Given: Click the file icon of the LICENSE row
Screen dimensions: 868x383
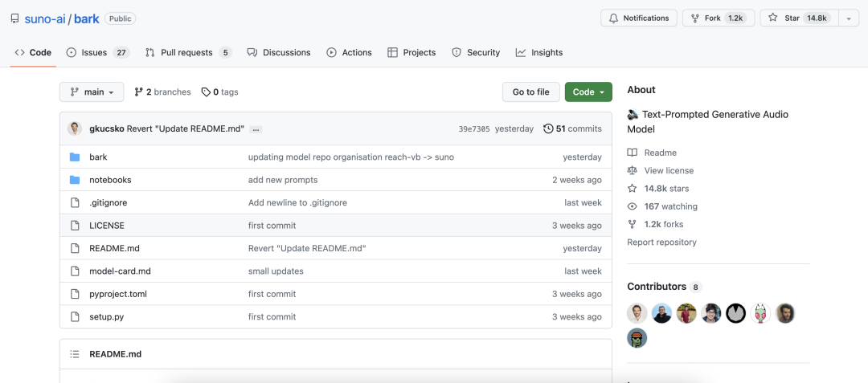Looking at the screenshot, I should pyautogui.click(x=75, y=226).
